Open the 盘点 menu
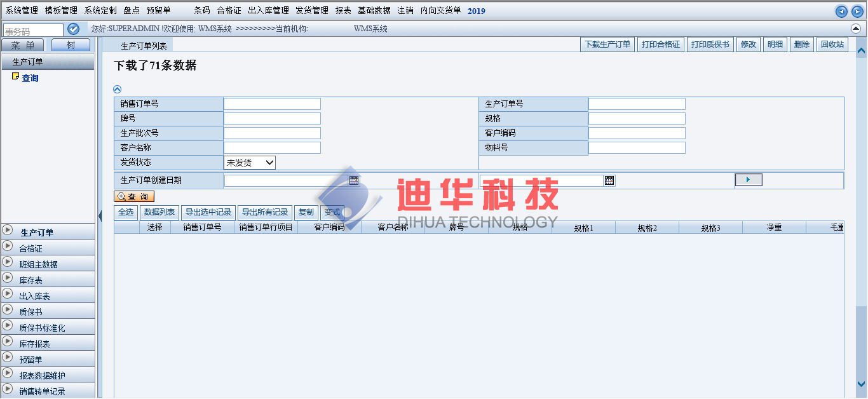This screenshot has height=399, width=868. point(132,11)
